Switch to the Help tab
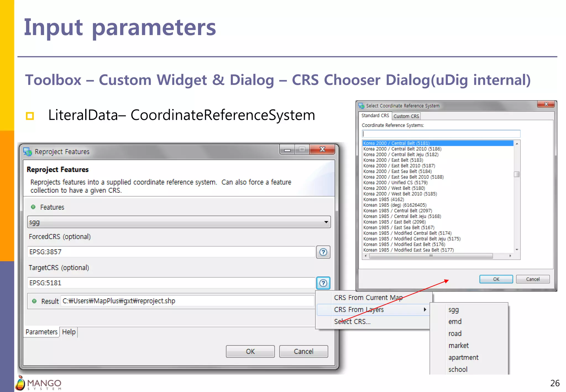 tap(69, 332)
